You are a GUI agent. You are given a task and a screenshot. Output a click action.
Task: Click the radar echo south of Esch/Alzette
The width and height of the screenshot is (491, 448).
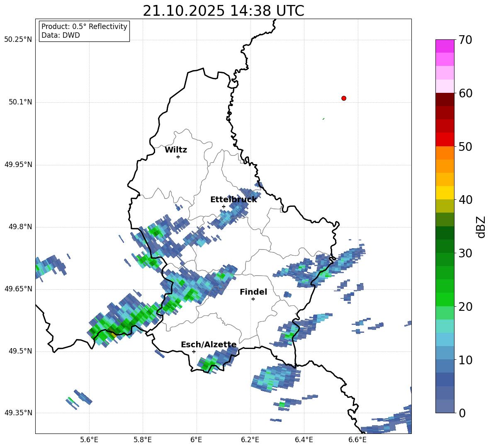point(218,359)
